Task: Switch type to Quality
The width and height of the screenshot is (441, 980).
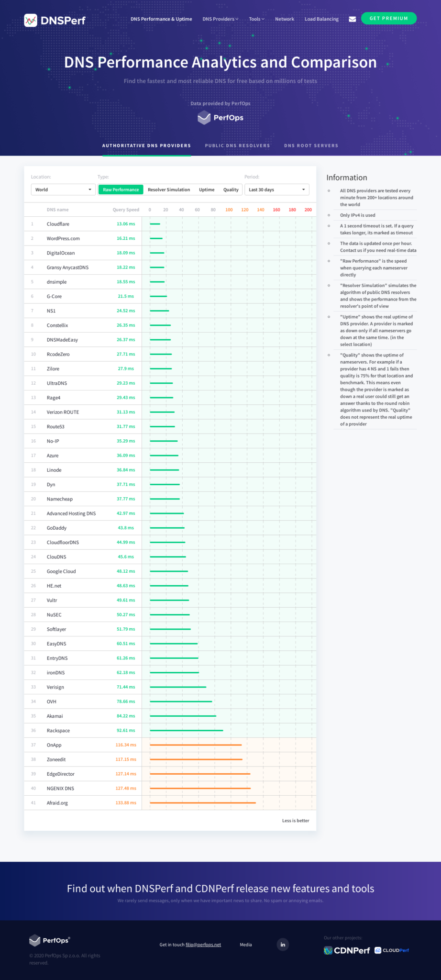Action: coord(231,190)
